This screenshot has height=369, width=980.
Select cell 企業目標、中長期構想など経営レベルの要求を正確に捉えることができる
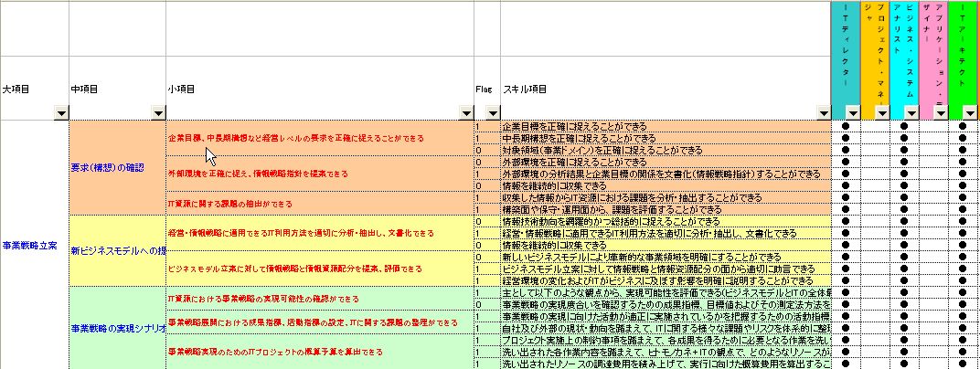(x=319, y=138)
